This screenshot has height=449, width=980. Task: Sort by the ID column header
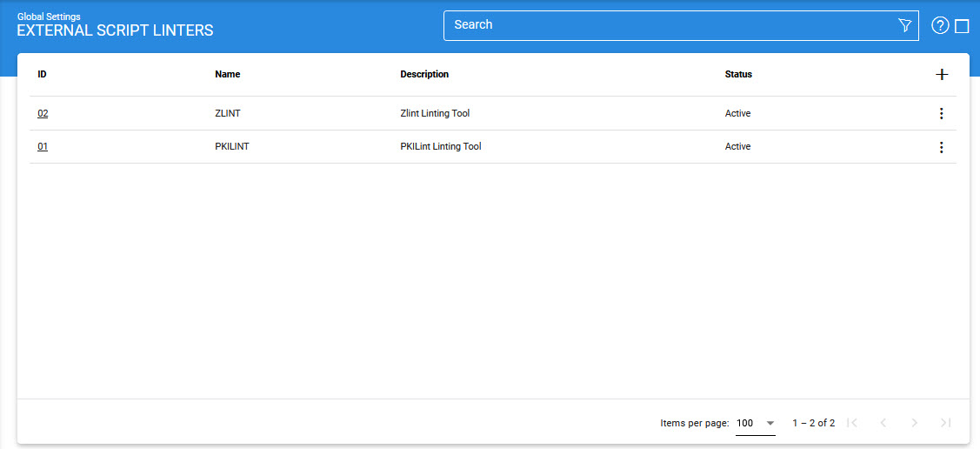click(x=42, y=75)
